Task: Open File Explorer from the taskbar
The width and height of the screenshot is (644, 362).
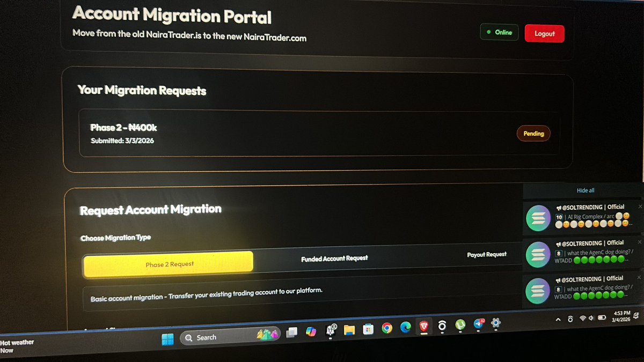Action: click(x=349, y=329)
